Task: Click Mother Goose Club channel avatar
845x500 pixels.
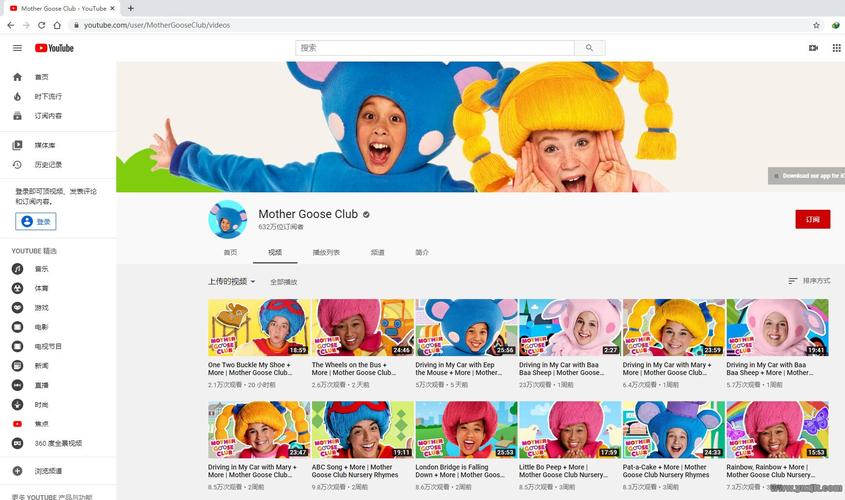Action: [x=227, y=219]
